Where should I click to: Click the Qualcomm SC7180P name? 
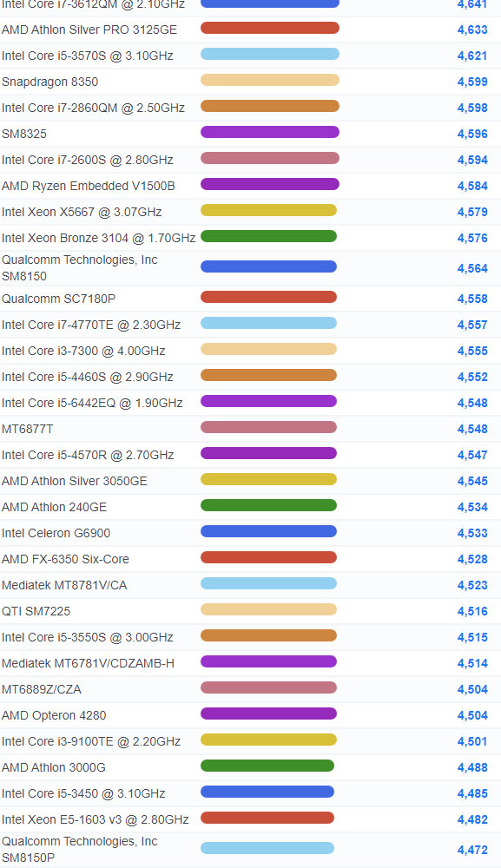(59, 299)
